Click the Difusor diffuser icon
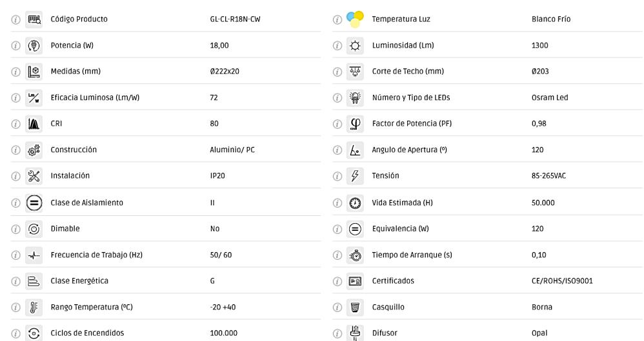644x341 pixels. click(x=355, y=333)
